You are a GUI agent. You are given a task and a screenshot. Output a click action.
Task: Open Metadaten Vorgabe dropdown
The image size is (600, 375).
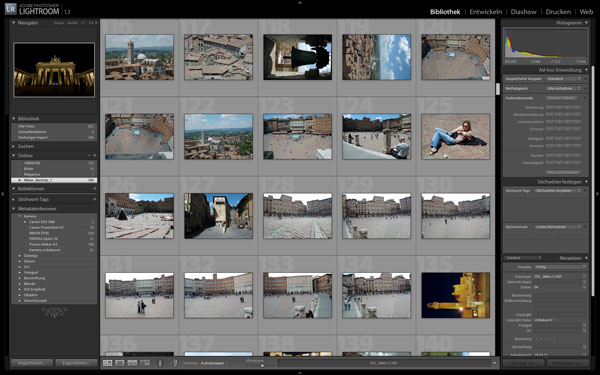pos(560,267)
